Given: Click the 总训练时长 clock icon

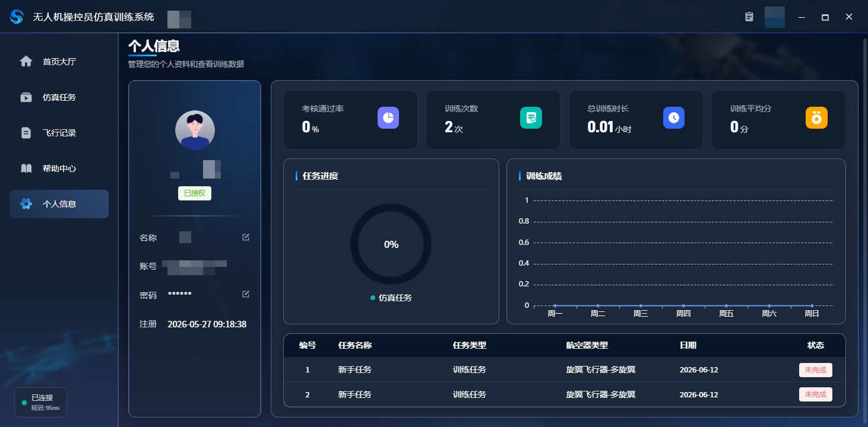Looking at the screenshot, I should (x=674, y=117).
